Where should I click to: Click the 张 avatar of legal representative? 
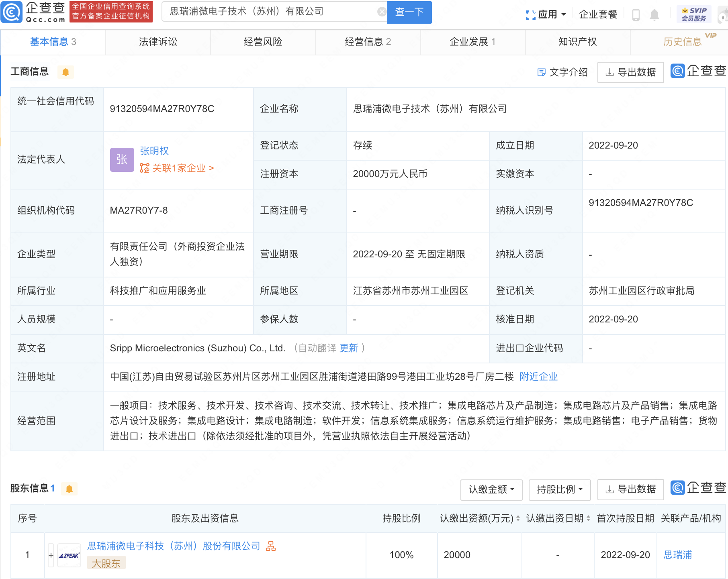coord(122,159)
